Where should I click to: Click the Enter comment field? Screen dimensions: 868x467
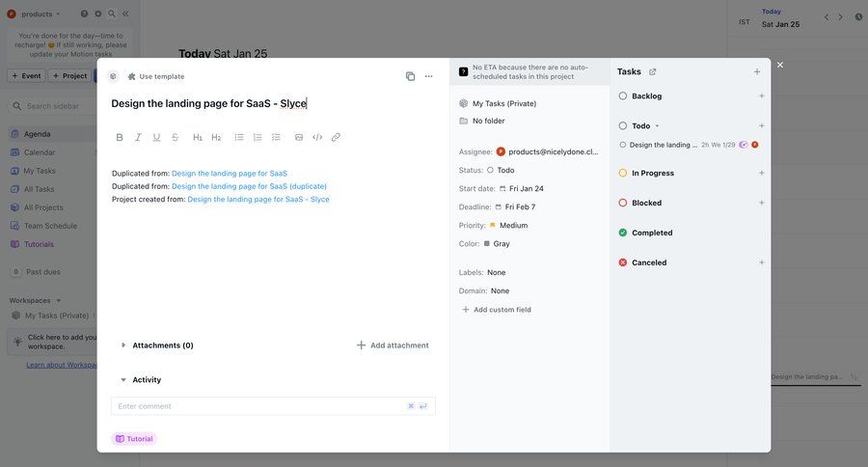coord(273,406)
